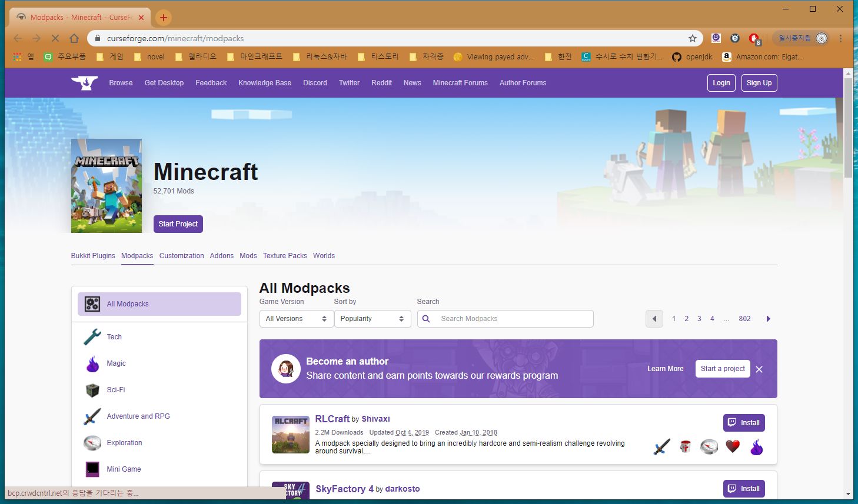The width and height of the screenshot is (858, 504).
Task: Install the RLCraft modpack
Action: [744, 423]
